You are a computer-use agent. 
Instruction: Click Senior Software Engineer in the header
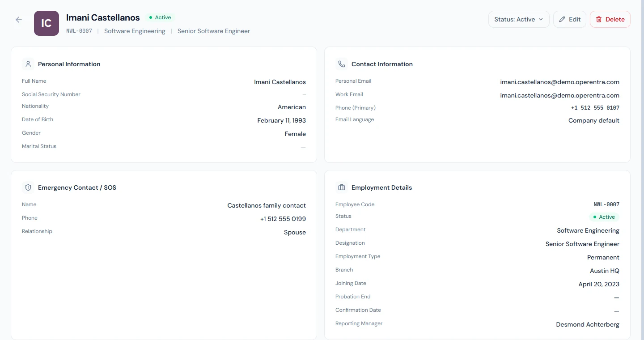pyautogui.click(x=214, y=31)
